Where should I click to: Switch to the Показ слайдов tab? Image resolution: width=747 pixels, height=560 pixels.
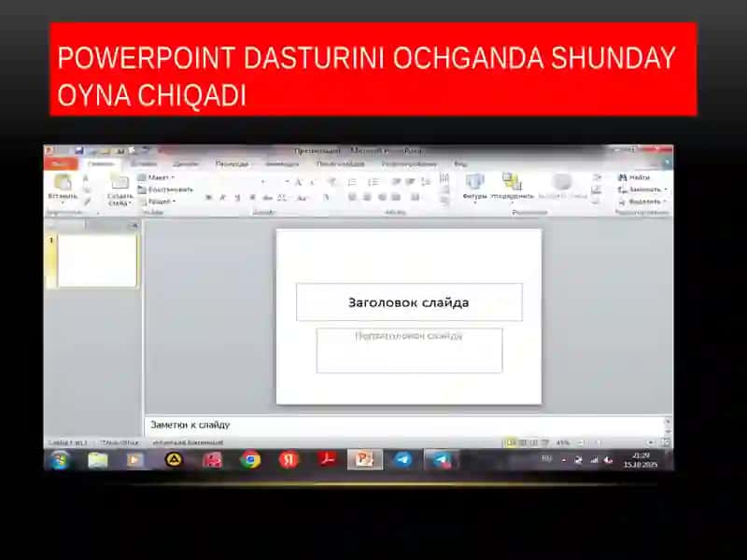341,163
